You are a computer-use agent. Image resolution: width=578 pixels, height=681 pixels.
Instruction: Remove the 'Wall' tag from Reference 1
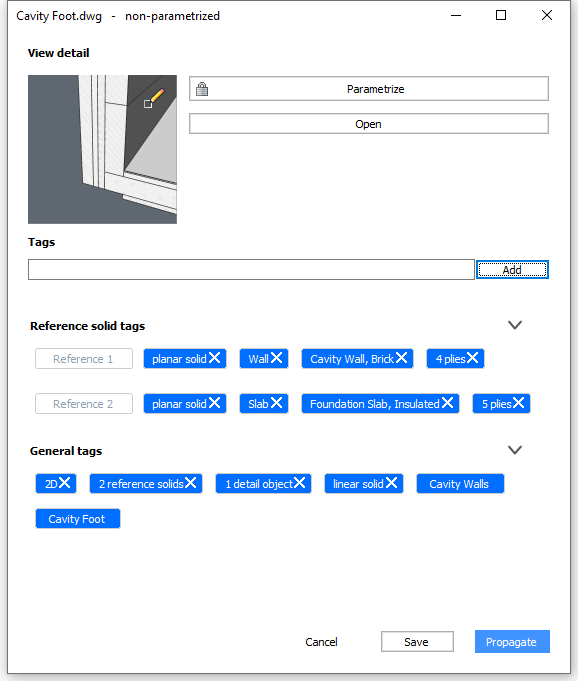pos(277,358)
